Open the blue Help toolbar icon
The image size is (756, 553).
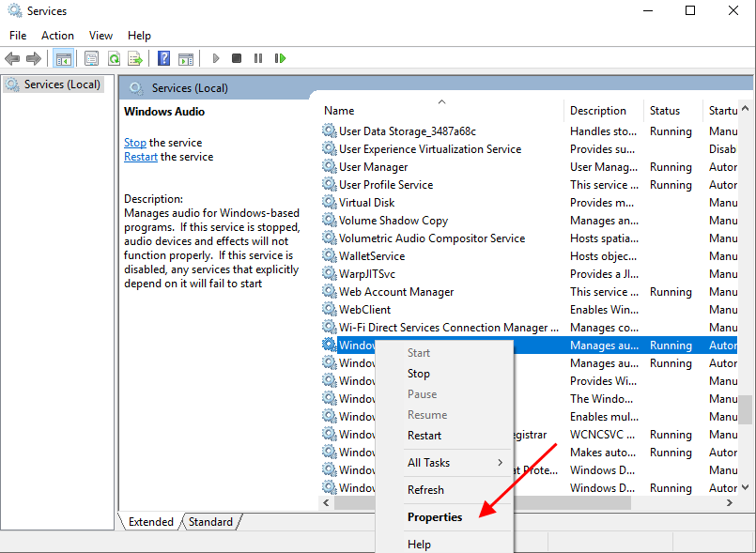coord(164,59)
